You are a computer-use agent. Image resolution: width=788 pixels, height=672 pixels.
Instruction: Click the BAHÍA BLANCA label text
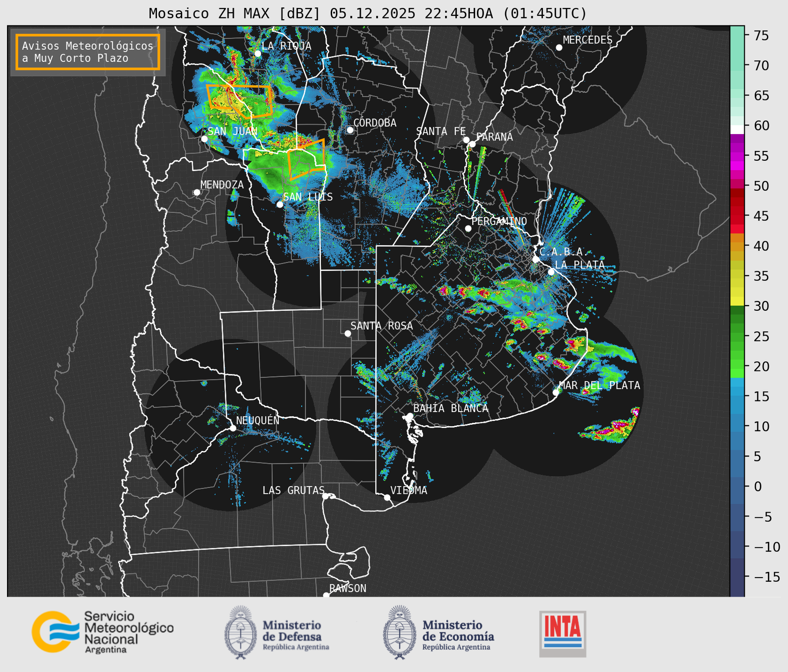click(x=451, y=408)
